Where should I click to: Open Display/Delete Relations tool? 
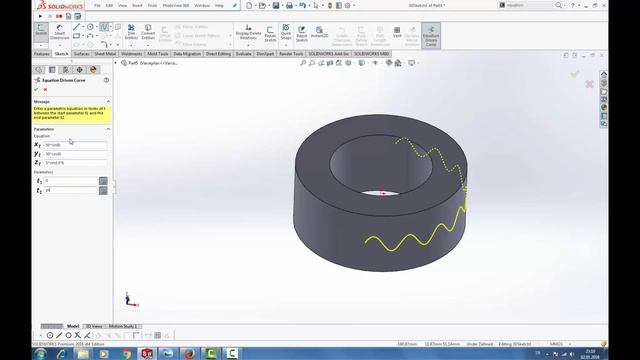click(248, 33)
